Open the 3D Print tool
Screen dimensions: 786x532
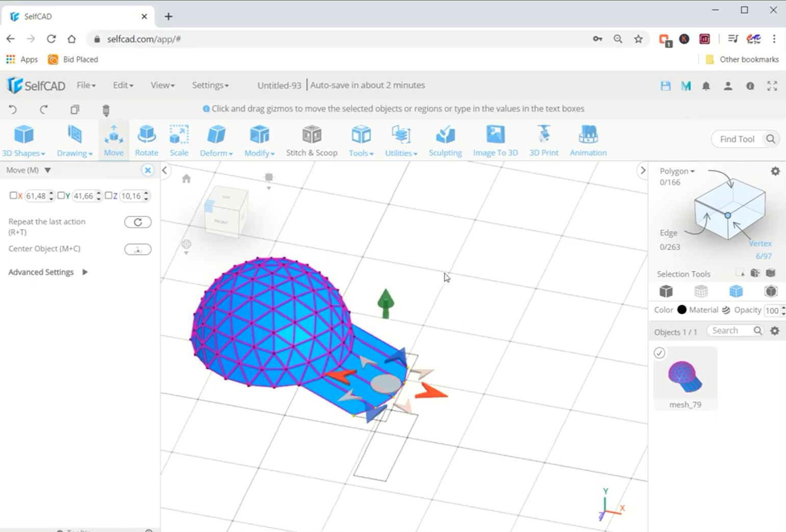544,140
